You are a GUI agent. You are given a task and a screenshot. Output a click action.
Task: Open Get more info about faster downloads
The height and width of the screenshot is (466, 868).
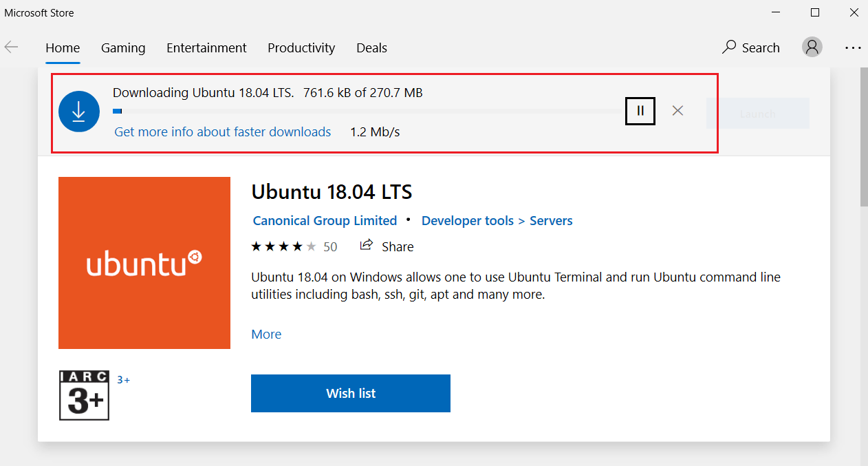[x=223, y=131]
